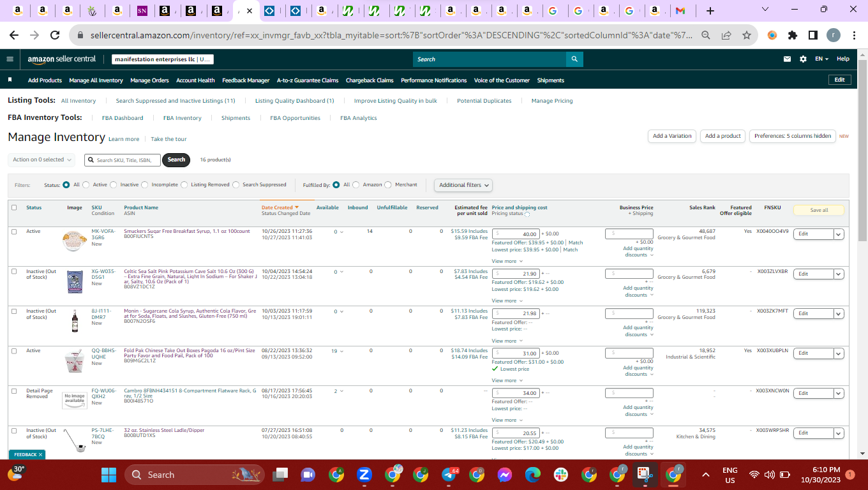Reload the page with the refresh icon
This screenshot has width=868, height=490.
pyautogui.click(x=55, y=36)
